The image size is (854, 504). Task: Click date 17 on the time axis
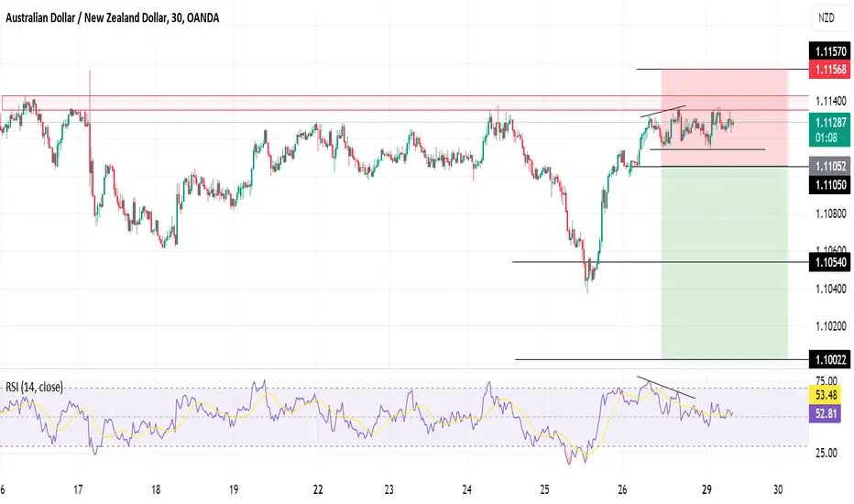[x=79, y=489]
